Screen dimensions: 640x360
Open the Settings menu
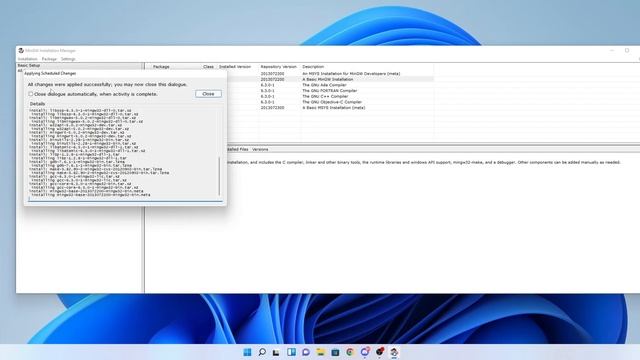[68, 59]
